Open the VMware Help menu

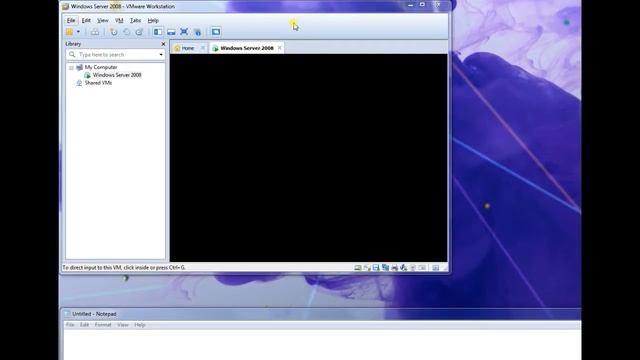point(153,20)
